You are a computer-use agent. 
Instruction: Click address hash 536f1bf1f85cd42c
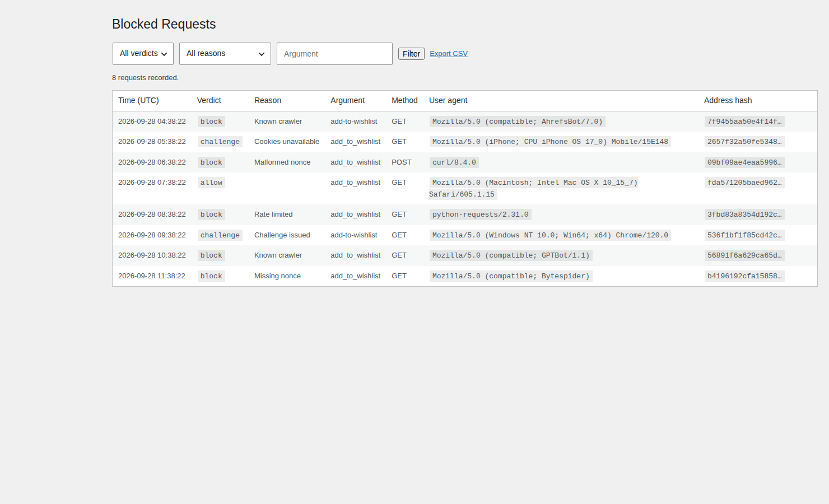(x=744, y=235)
